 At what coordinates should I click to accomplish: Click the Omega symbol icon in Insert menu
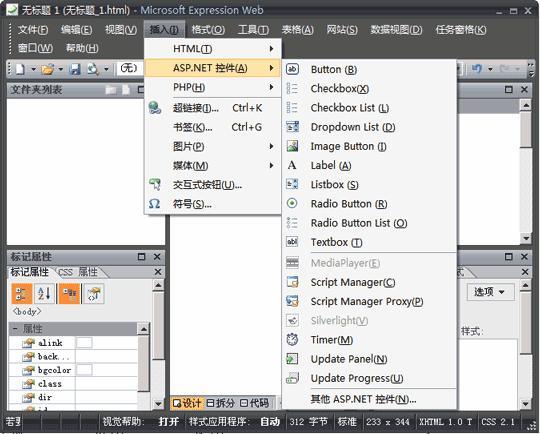[x=154, y=204]
